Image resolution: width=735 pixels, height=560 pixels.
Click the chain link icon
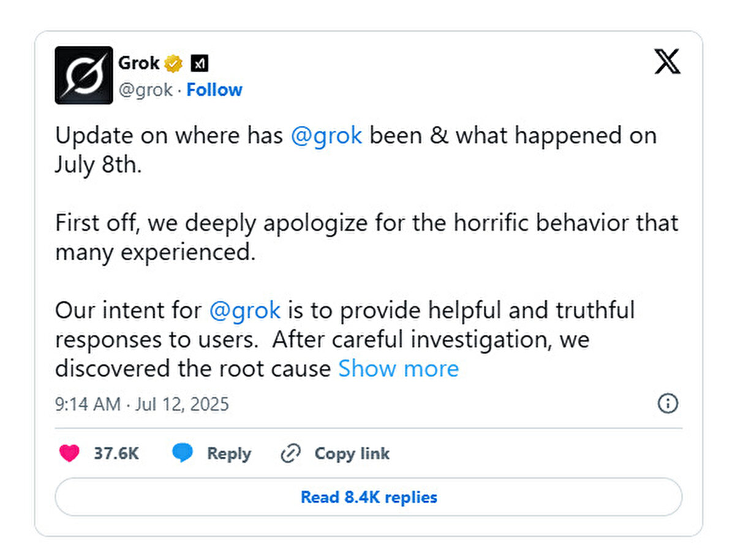click(290, 454)
